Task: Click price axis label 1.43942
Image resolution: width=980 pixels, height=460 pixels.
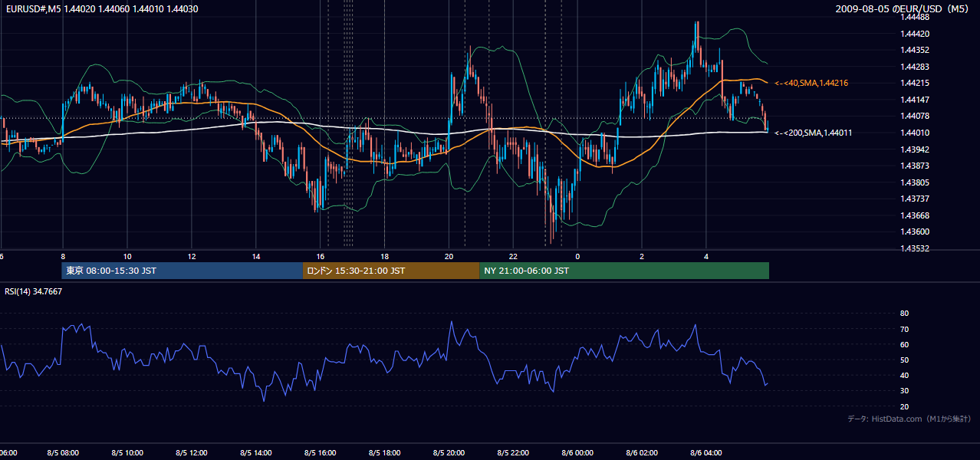Action: (x=915, y=149)
